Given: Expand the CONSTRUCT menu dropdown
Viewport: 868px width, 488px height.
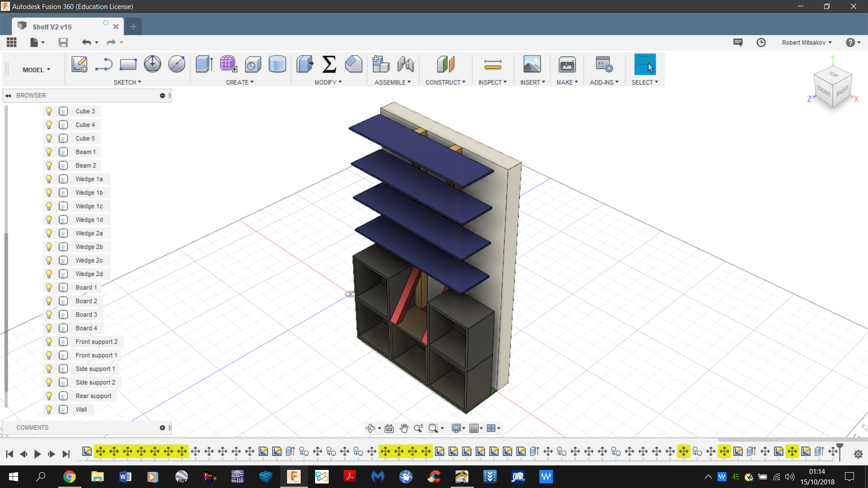Looking at the screenshot, I should 445,82.
